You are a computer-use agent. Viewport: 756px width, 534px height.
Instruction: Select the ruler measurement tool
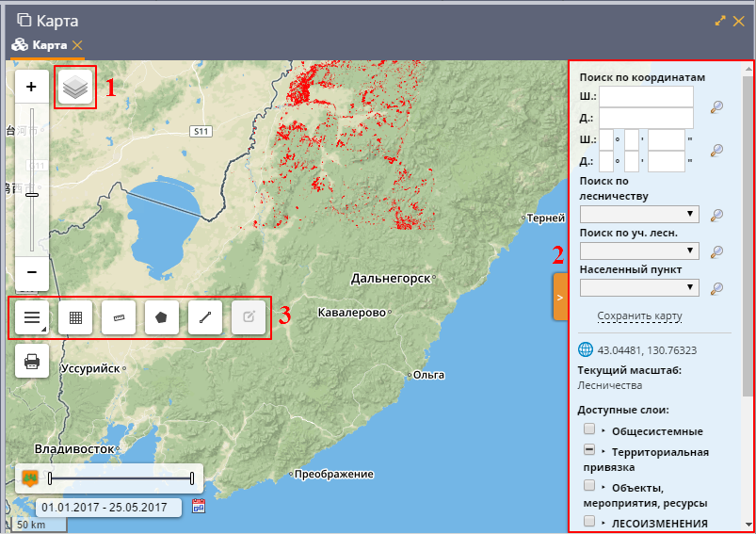pos(119,318)
